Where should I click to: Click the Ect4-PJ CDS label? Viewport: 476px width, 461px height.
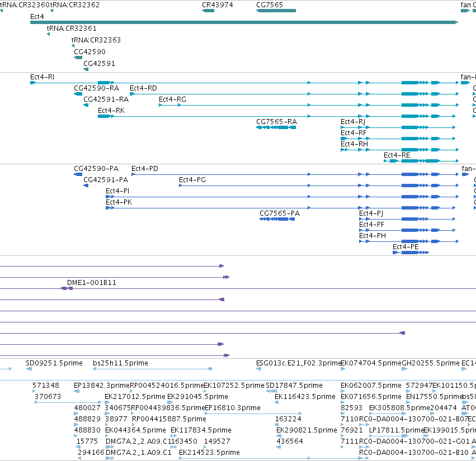click(371, 213)
